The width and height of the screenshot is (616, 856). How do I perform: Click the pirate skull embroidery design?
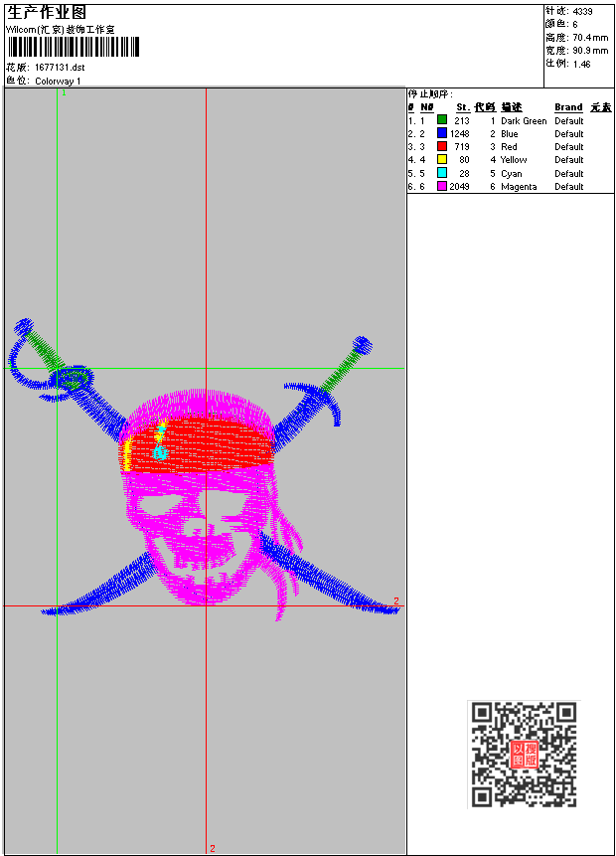point(204,469)
